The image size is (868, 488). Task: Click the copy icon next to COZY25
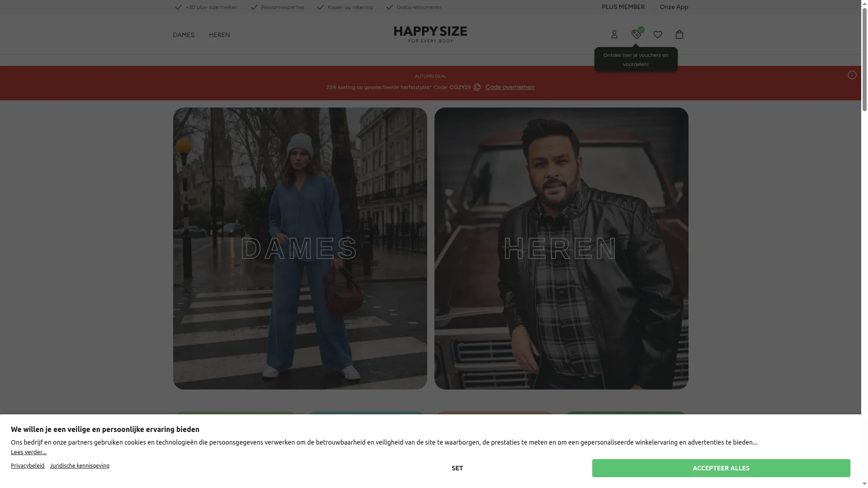coord(477,87)
